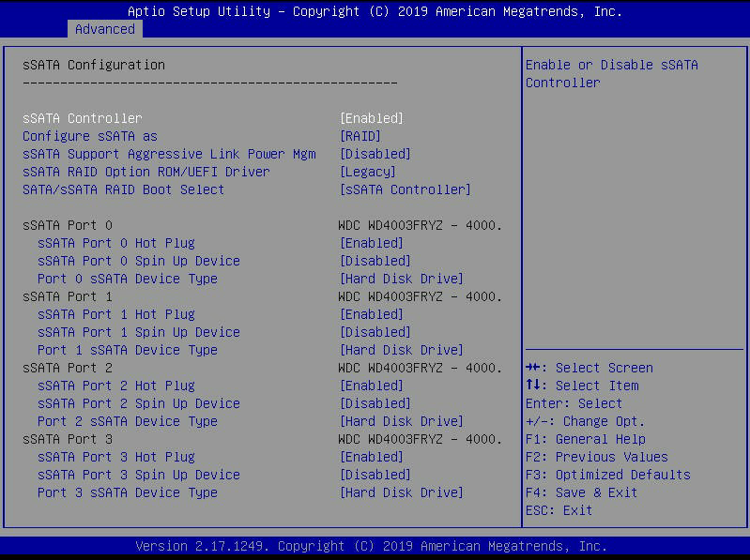Toggle sSATA Support Aggressive Link Power Mgm

coord(375,154)
